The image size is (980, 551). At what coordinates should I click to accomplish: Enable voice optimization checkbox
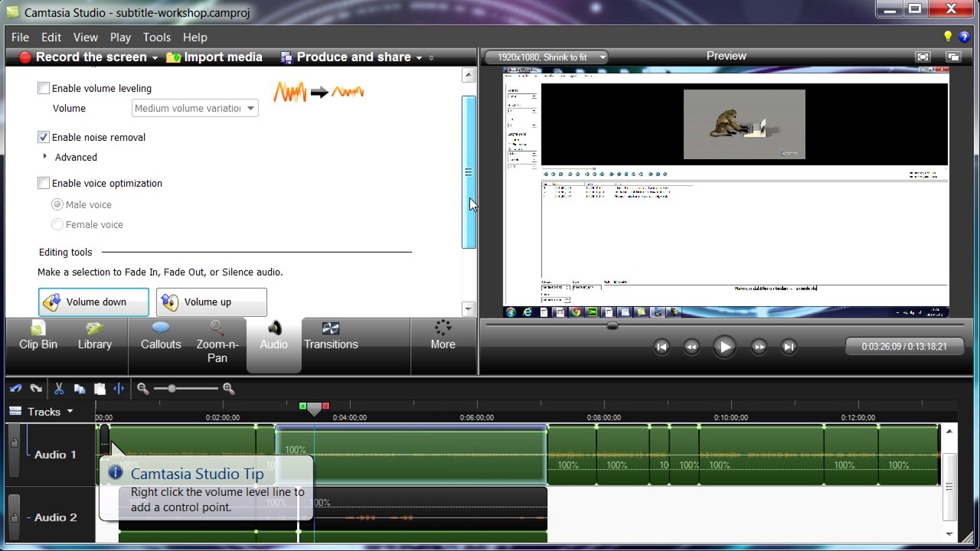coord(44,183)
